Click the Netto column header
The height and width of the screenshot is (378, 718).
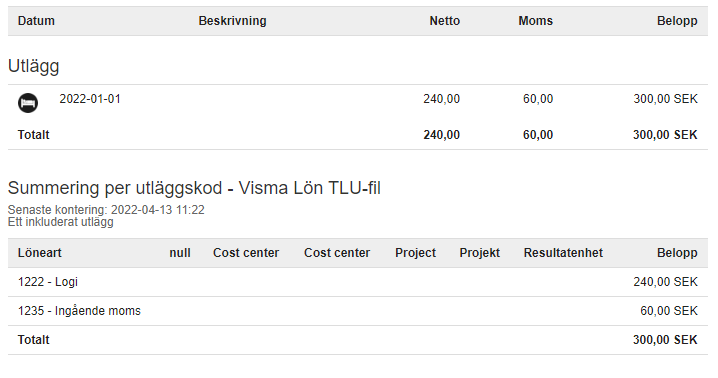pos(444,21)
